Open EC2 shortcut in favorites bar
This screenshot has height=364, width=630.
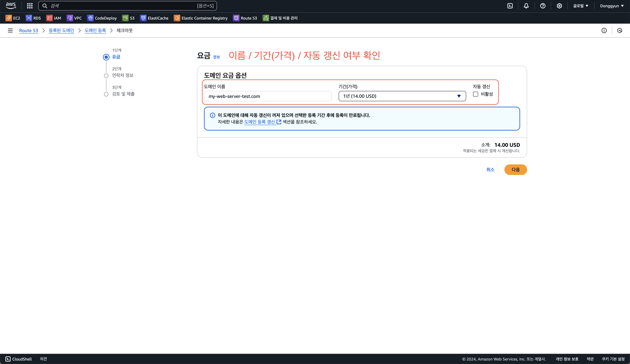[13, 18]
